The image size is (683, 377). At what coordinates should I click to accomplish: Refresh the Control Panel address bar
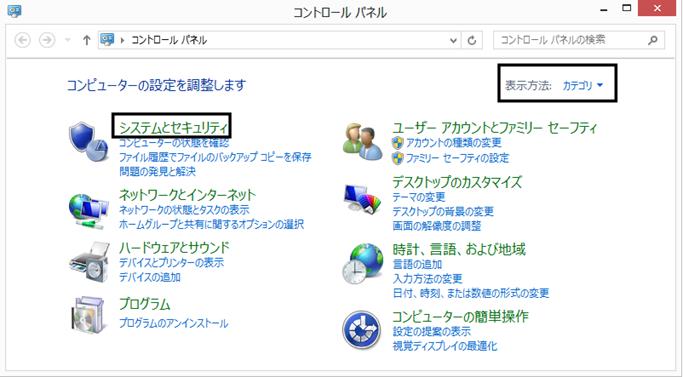tap(472, 41)
